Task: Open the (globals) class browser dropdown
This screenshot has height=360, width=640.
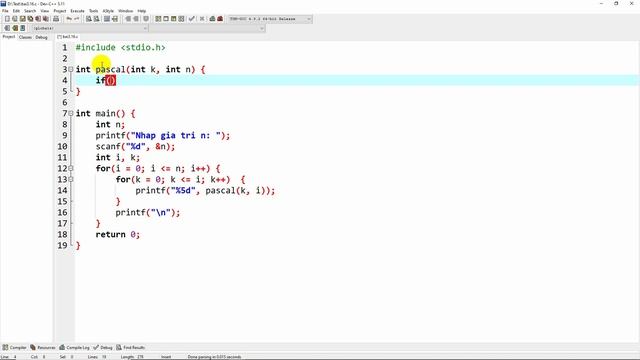Action: point(90,28)
